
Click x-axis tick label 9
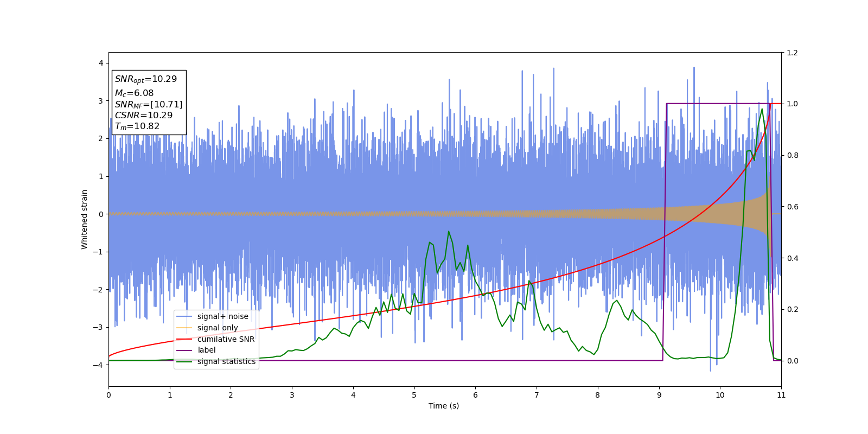tap(659, 395)
